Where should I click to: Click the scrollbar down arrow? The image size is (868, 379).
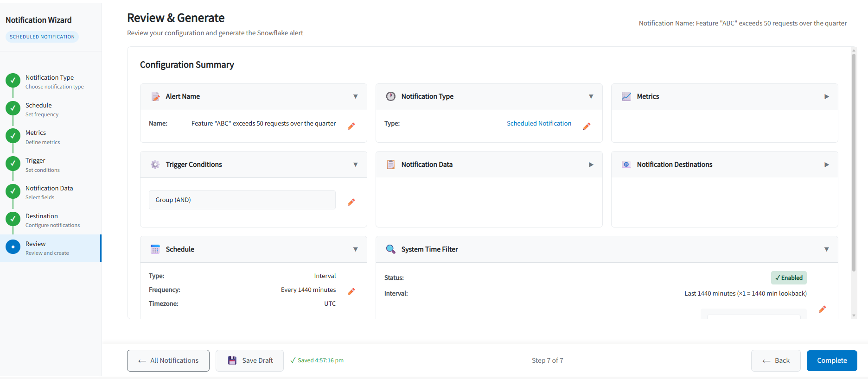[x=854, y=316]
